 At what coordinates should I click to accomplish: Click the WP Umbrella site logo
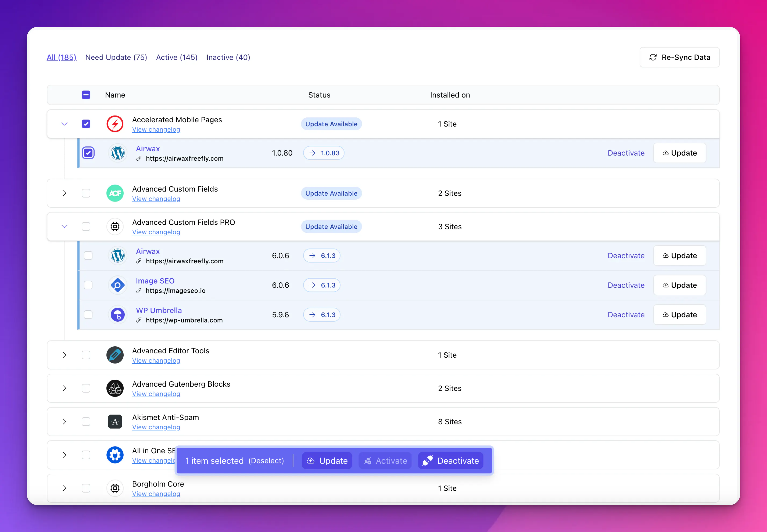118,315
